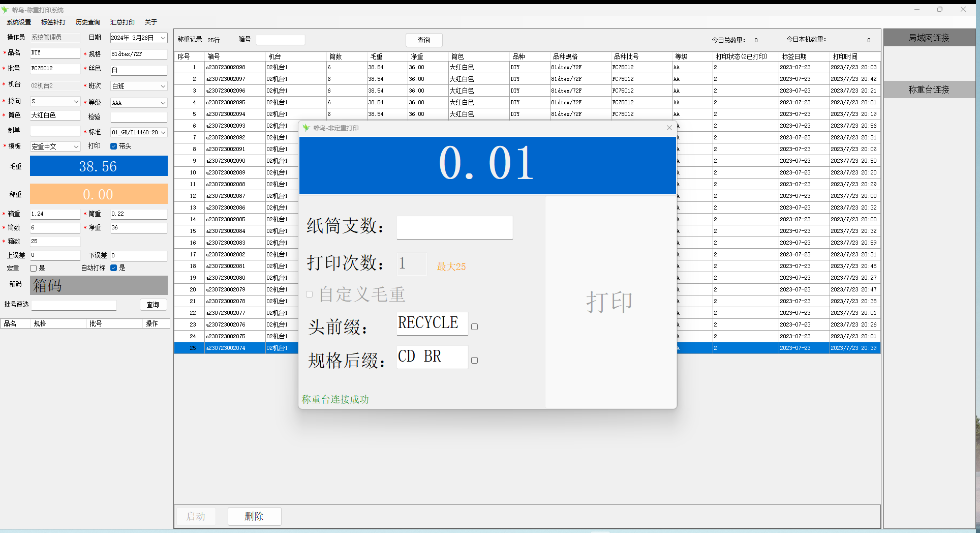Click the 品名 field containing DTY
This screenshot has width=980, height=533.
click(55, 53)
